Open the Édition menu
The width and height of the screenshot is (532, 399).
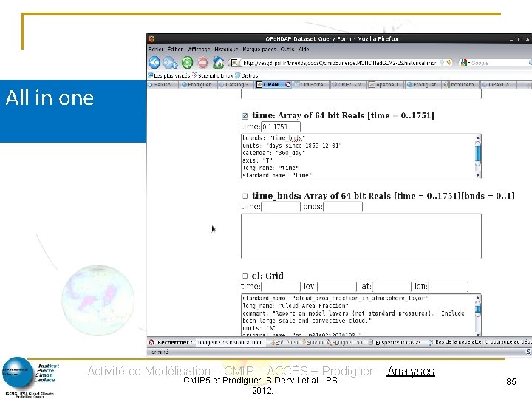click(175, 50)
